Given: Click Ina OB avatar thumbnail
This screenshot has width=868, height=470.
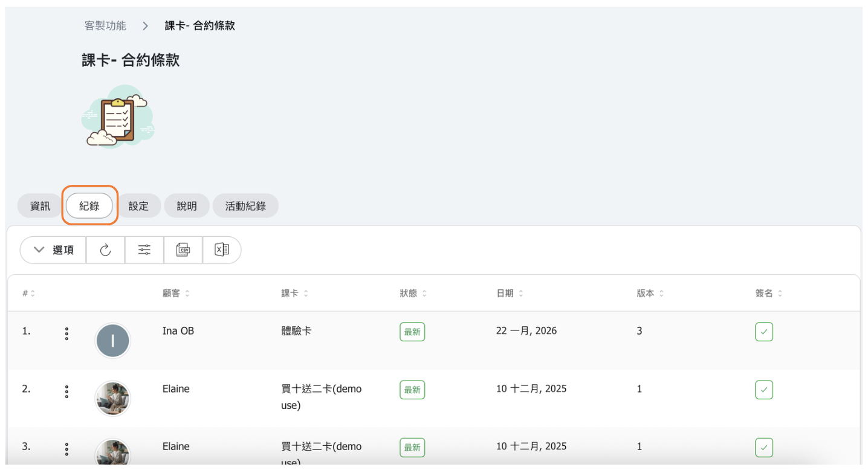Looking at the screenshot, I should tap(112, 341).
